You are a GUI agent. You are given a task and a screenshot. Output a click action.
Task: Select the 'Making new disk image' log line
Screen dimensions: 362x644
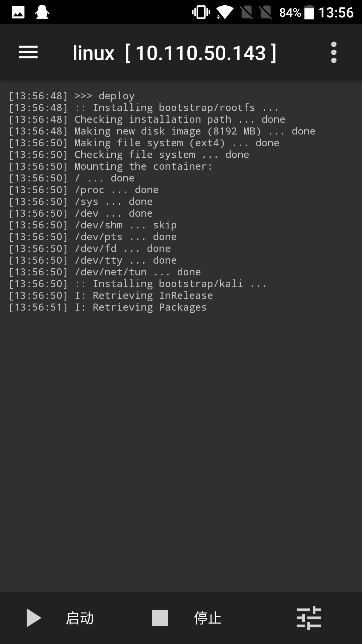[x=162, y=131]
